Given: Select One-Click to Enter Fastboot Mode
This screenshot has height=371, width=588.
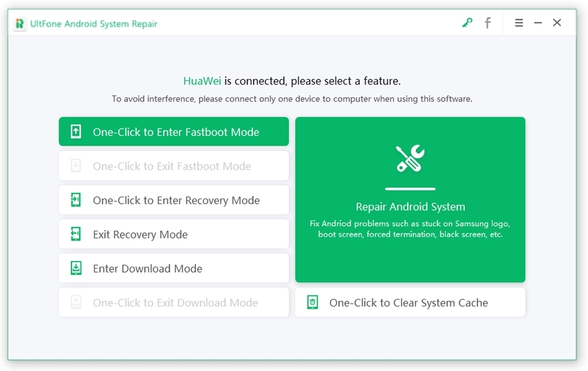Looking at the screenshot, I should coord(176,132).
